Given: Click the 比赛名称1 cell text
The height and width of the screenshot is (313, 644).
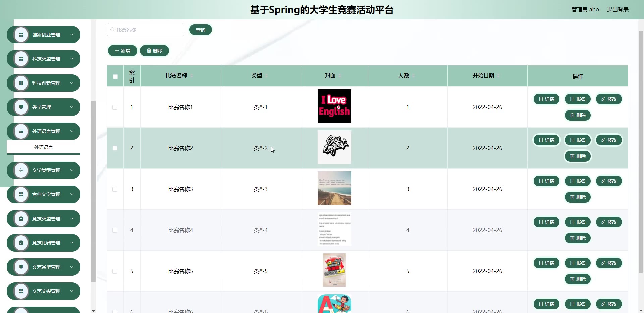Looking at the screenshot, I should (x=180, y=107).
